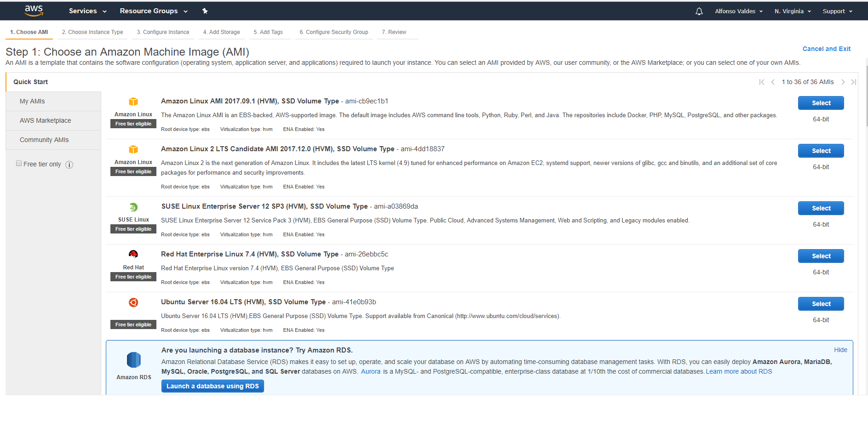The height and width of the screenshot is (421, 868).
Task: Open the Aurora link
Action: coord(370,371)
